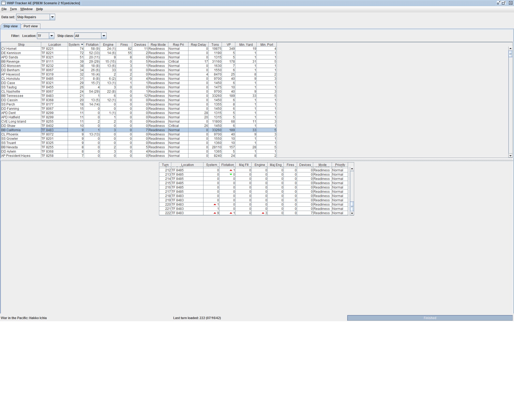Click the Finished progress bar
Viewport: 514px width, 420px height.
(x=430, y=318)
